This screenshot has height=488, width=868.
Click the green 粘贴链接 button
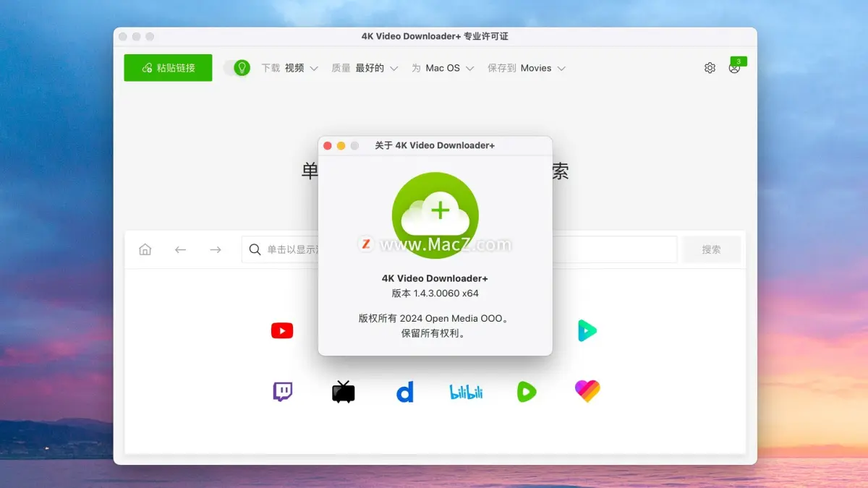coord(168,67)
